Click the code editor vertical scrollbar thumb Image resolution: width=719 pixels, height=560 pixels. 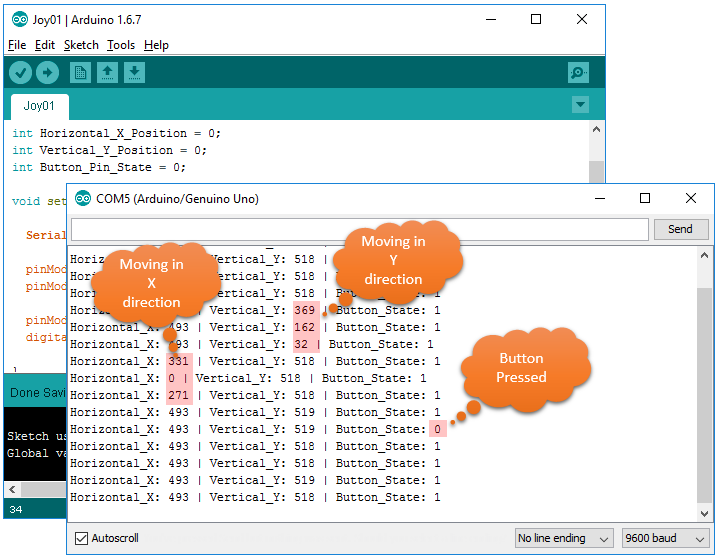pos(596,172)
